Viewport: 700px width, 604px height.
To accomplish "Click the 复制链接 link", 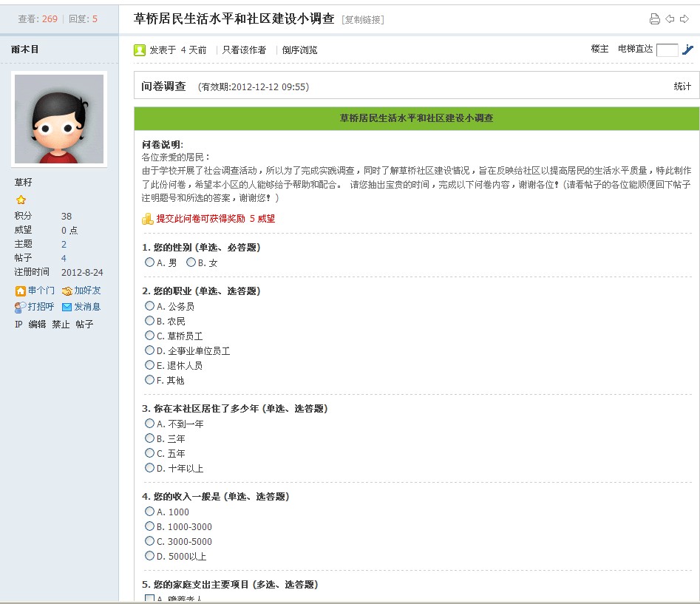I will (362, 20).
